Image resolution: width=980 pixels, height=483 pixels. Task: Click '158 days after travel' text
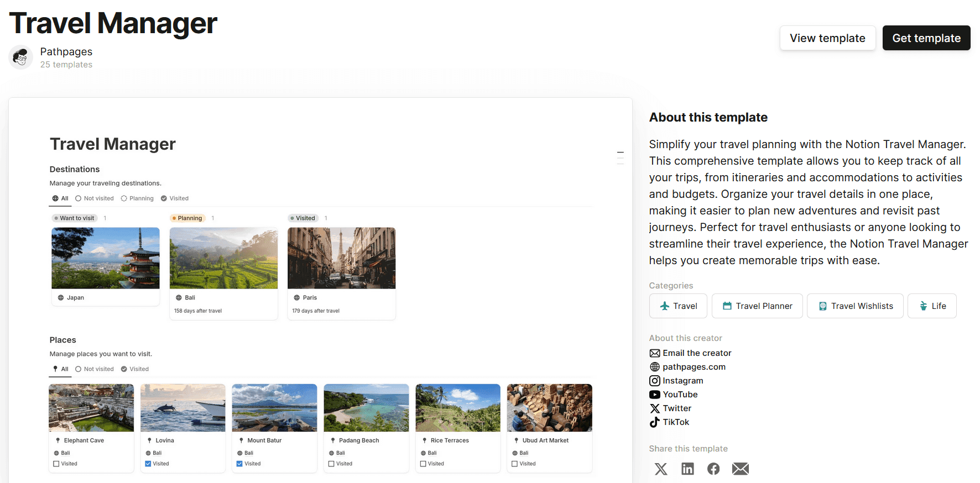click(198, 311)
